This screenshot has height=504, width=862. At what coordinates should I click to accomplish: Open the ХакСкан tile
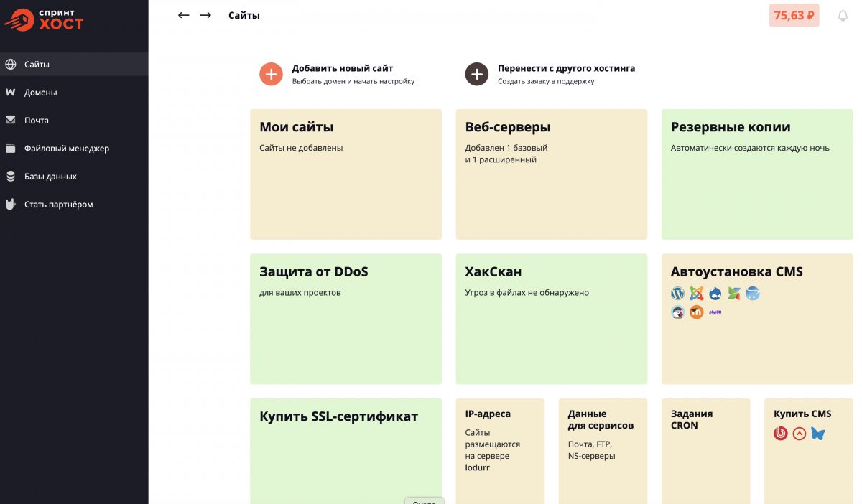(x=551, y=319)
